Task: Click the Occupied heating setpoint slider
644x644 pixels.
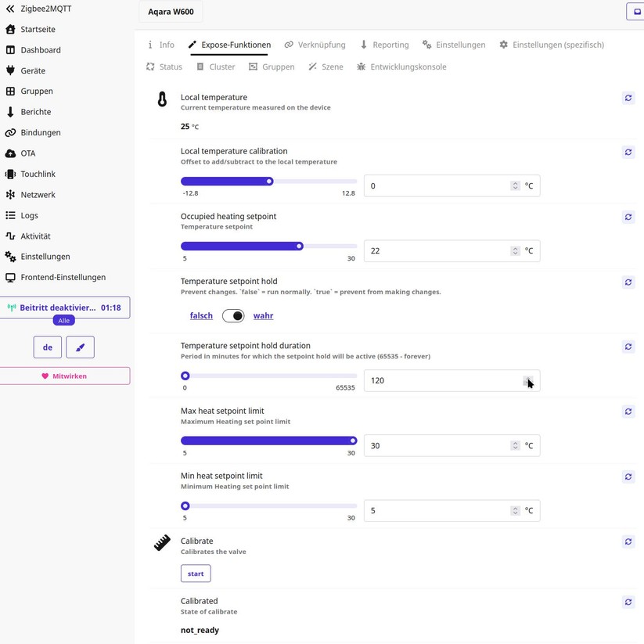Action: [298, 246]
